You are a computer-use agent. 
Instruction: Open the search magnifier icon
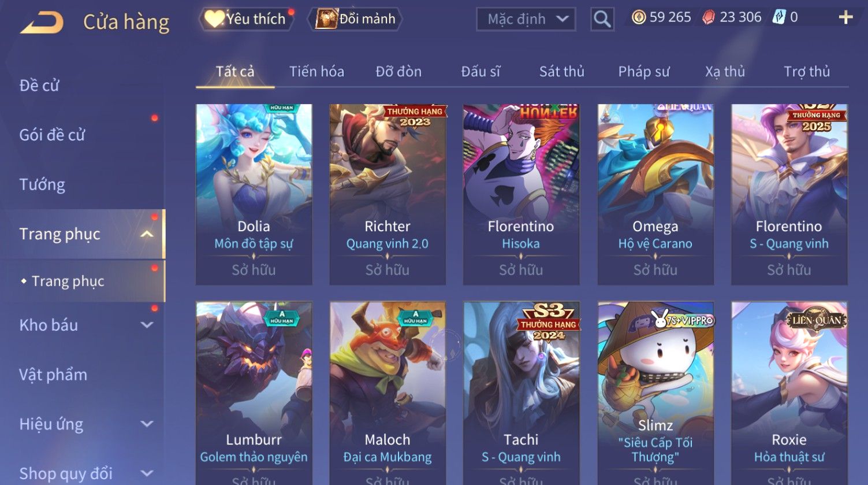pyautogui.click(x=602, y=19)
